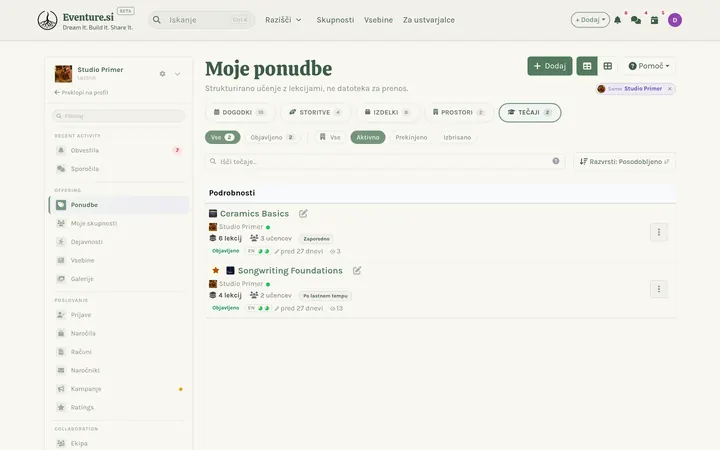Edit the Songwriting Foundations course
Image resolution: width=720 pixels, height=450 pixels.
(357, 270)
